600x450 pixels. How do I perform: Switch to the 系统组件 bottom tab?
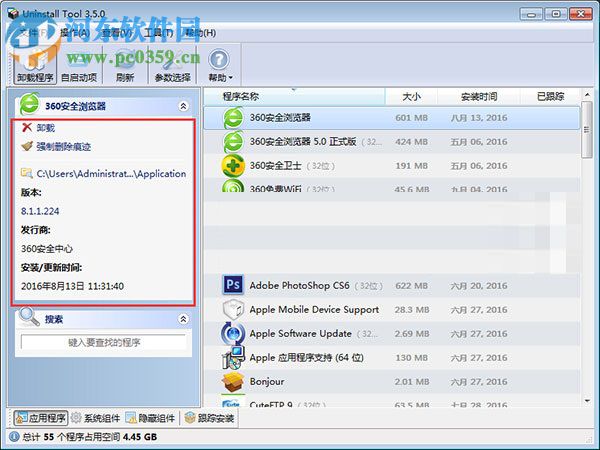click(96, 418)
